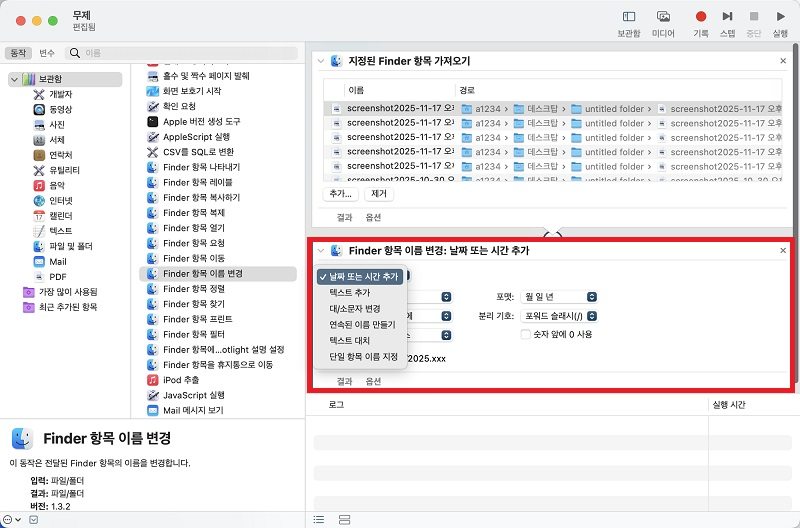Select the 파일 및 폴더 category
Image resolution: width=800 pixels, height=528 pixels.
[x=63, y=246]
